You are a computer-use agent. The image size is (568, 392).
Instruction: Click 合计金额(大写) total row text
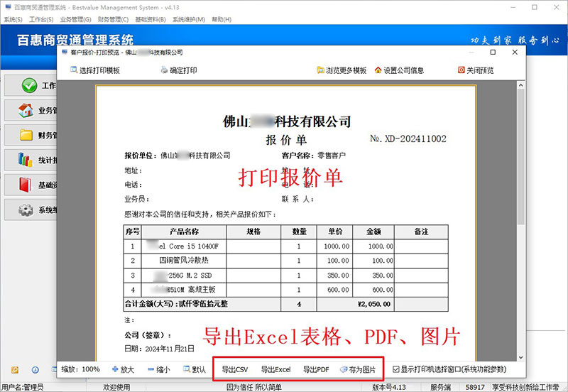coord(176,304)
